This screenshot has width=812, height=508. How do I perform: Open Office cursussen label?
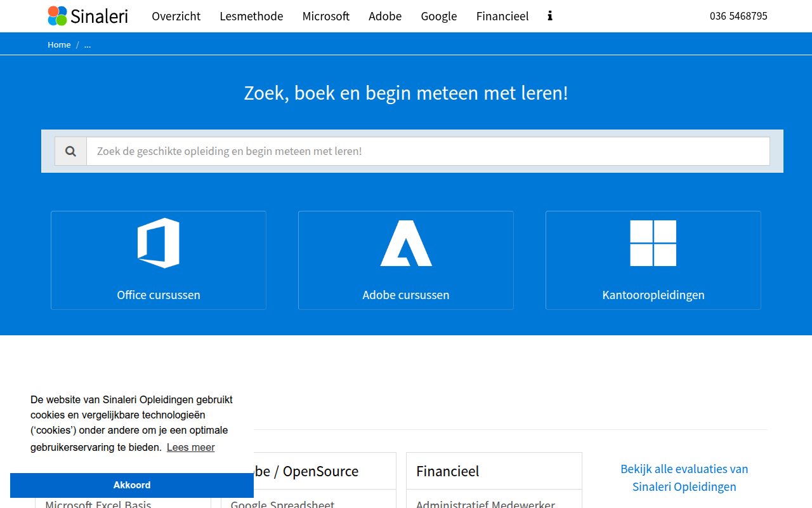tap(159, 295)
